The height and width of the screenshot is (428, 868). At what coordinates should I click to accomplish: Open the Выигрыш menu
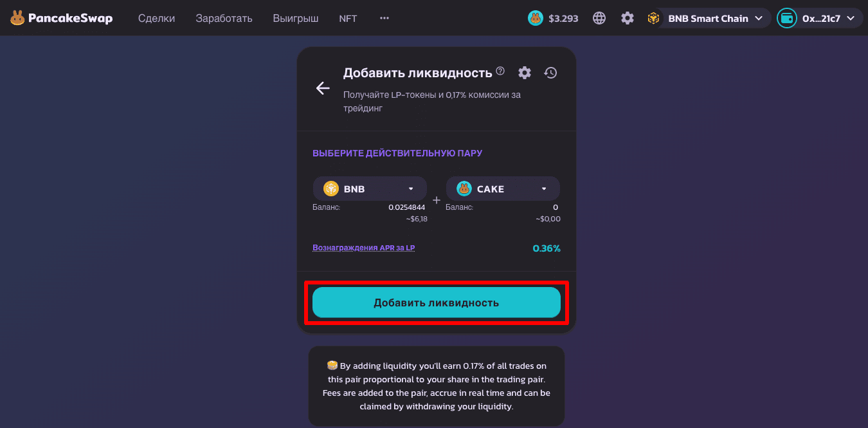point(295,18)
